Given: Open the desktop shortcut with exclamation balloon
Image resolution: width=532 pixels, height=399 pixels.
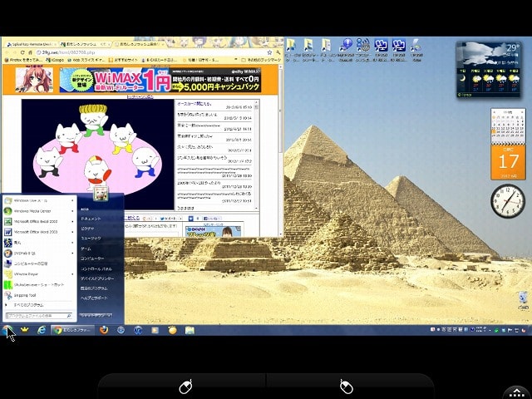Looking at the screenshot, I should point(346,50).
